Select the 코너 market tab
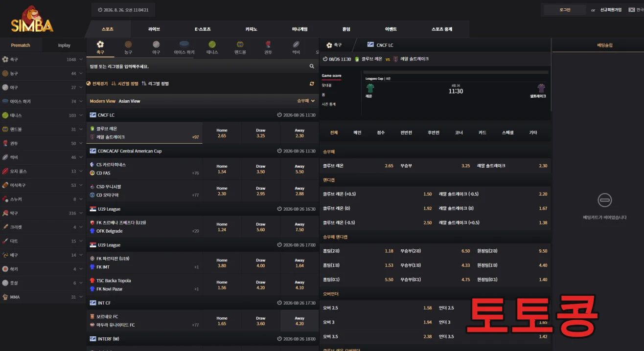644x351 pixels. coord(459,132)
